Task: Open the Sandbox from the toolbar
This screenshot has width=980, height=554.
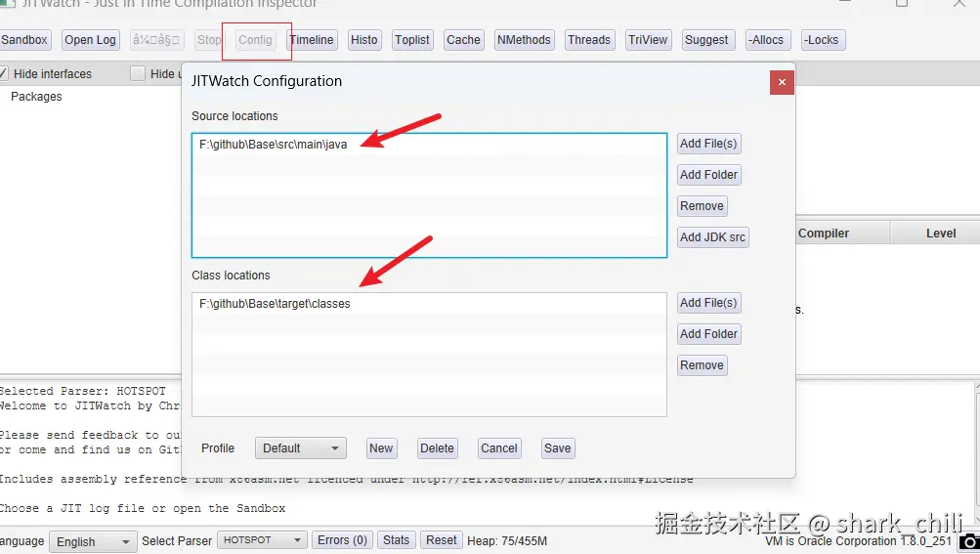Action: (x=25, y=40)
